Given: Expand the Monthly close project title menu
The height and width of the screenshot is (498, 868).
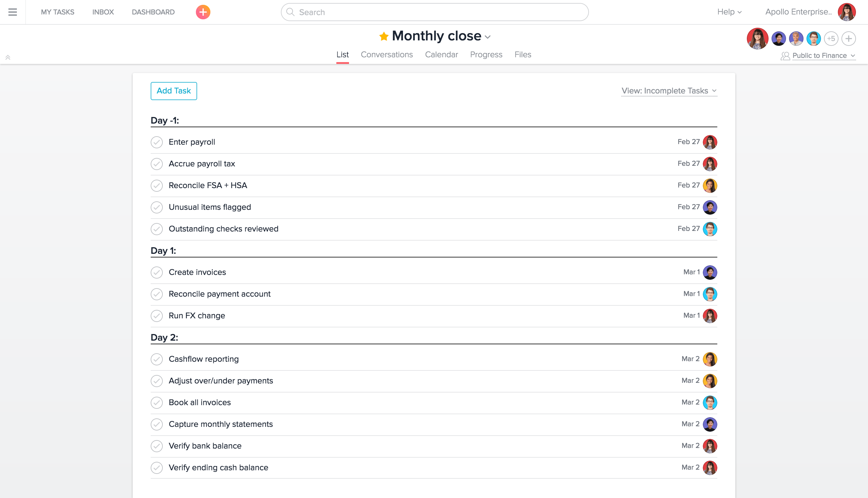Looking at the screenshot, I should tap(488, 37).
